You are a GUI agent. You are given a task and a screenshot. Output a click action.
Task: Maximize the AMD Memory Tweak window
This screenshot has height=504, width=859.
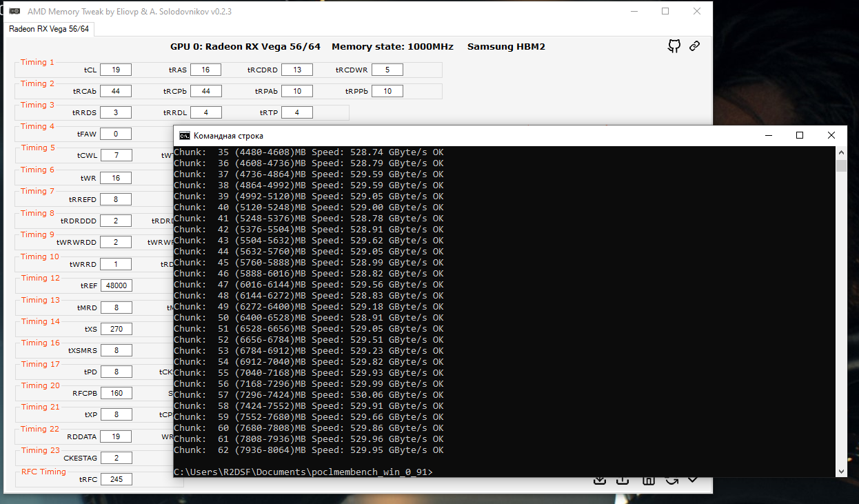click(x=665, y=11)
